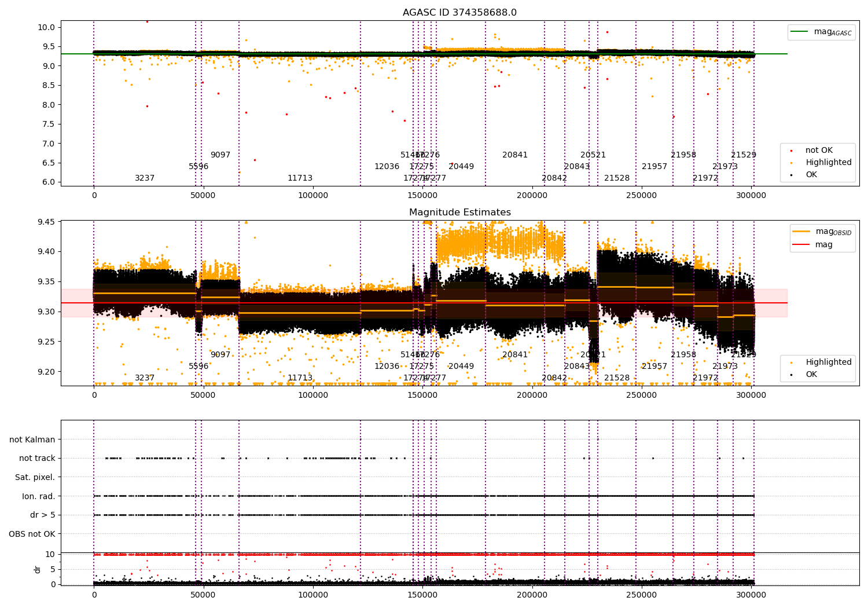Image resolution: width=868 pixels, height=608 pixels.
Task: Click the 'Sat. pixel.' row label
Action: click(35, 477)
